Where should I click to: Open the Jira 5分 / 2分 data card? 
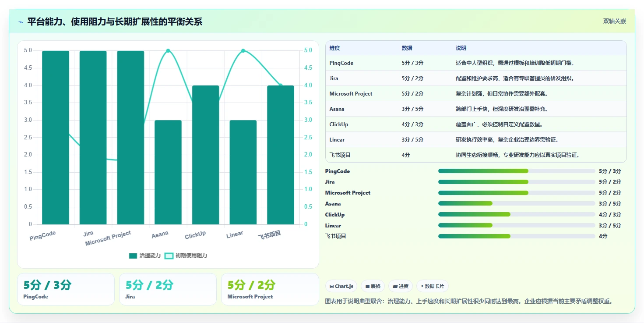click(168, 289)
